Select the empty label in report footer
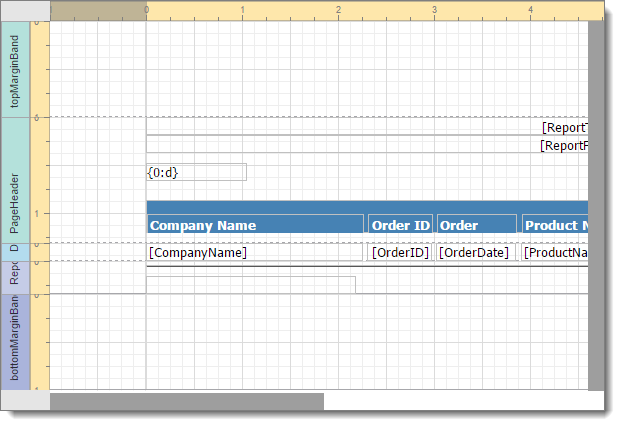The height and width of the screenshot is (426, 620). 250,285
